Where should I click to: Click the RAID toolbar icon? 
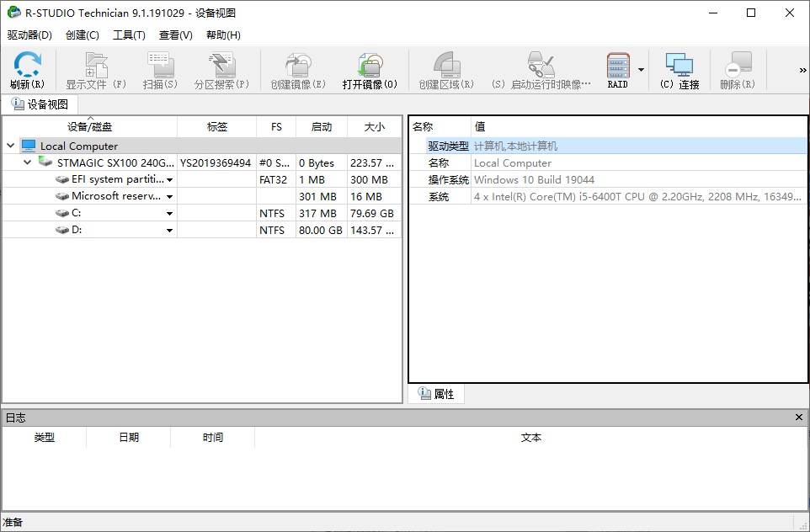(618, 65)
